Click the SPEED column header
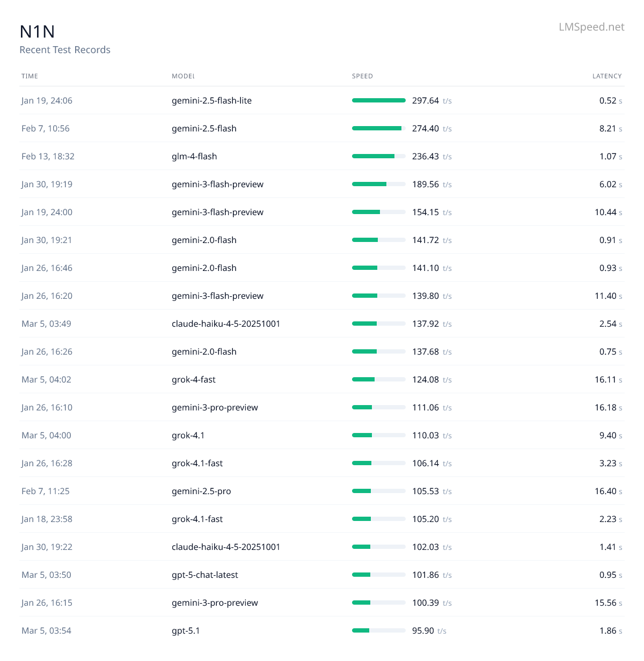This screenshot has width=644, height=661. 362,76
